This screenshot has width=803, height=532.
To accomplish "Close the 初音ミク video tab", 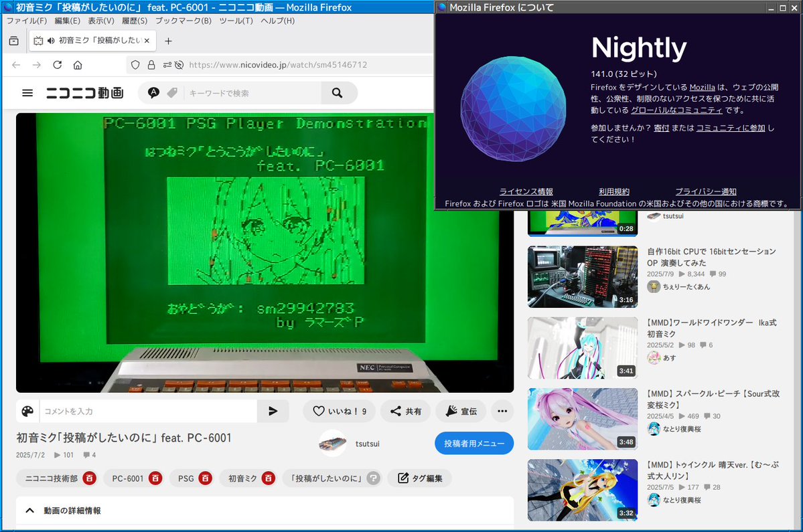I will coord(147,40).
